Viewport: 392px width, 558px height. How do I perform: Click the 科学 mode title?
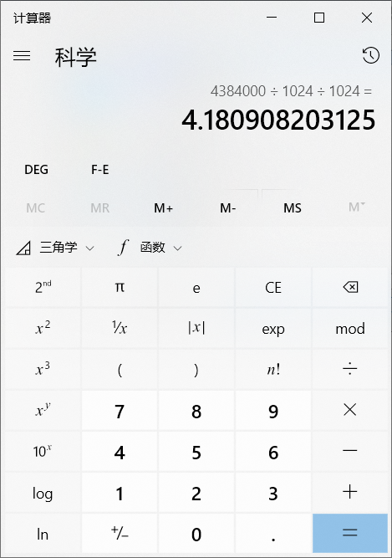[75, 57]
